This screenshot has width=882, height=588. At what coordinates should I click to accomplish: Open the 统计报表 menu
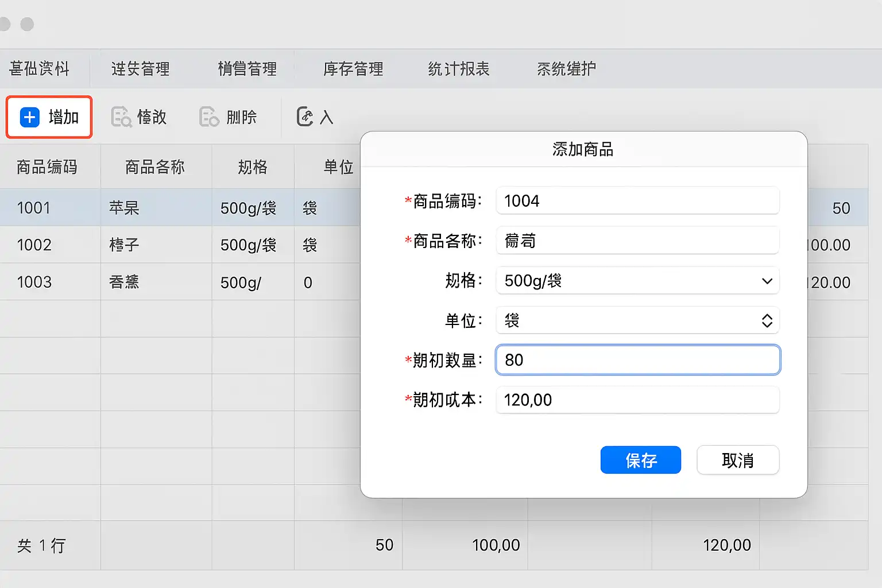458,69
